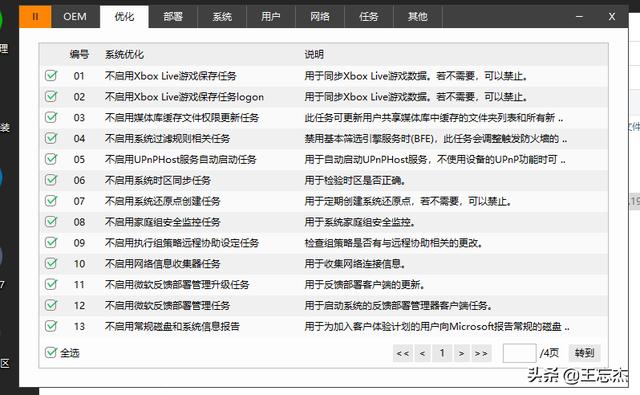
Task: Open the 用户 tab
Action: click(271, 17)
